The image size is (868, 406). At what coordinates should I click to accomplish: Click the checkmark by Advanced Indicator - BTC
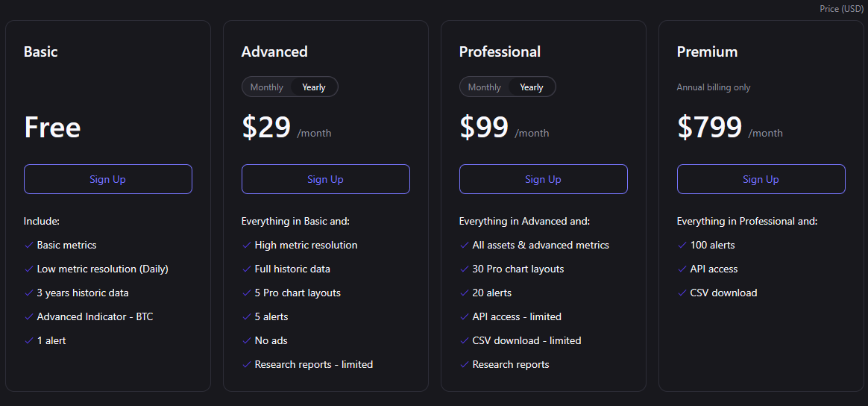point(28,316)
